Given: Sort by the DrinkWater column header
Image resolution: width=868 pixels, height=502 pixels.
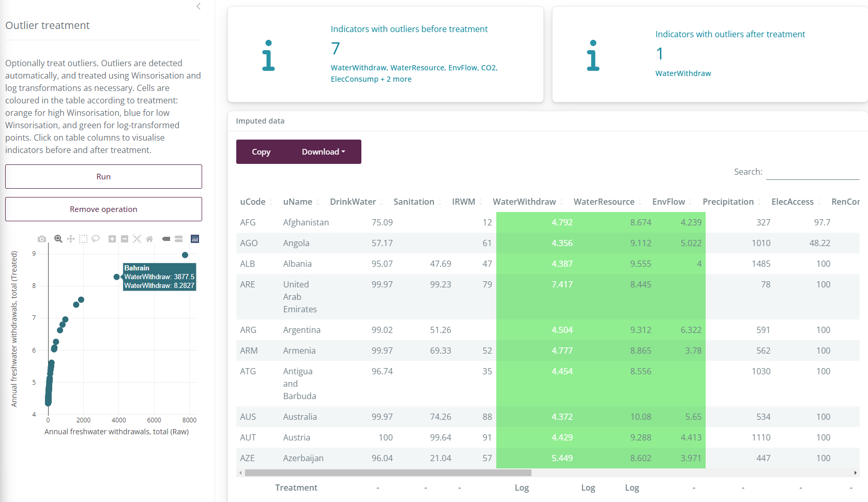Looking at the screenshot, I should coord(356,202).
